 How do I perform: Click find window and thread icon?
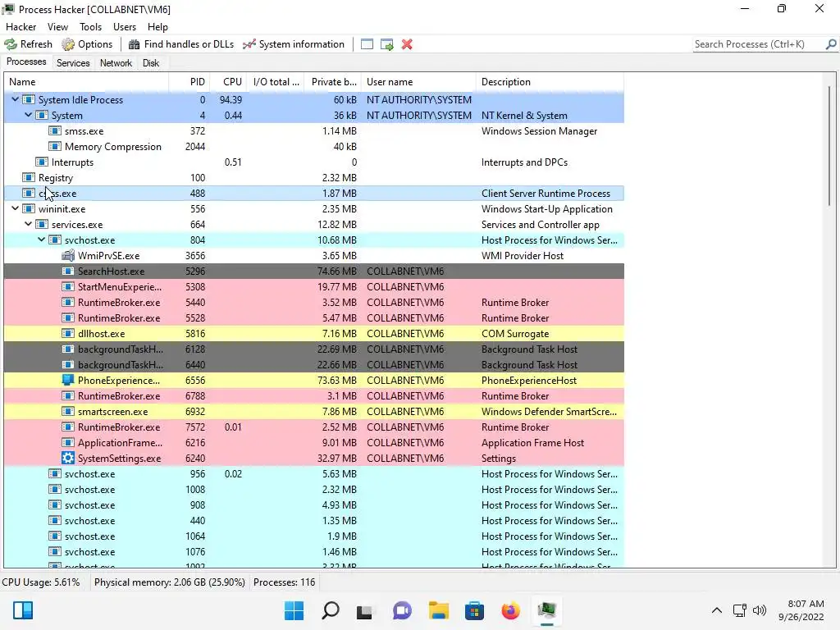pos(387,44)
